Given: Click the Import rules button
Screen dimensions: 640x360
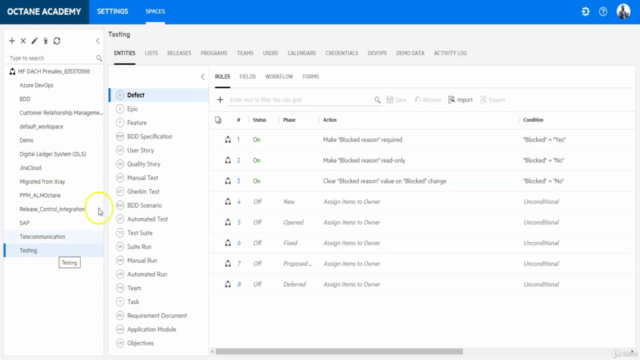Looking at the screenshot, I should point(460,100).
